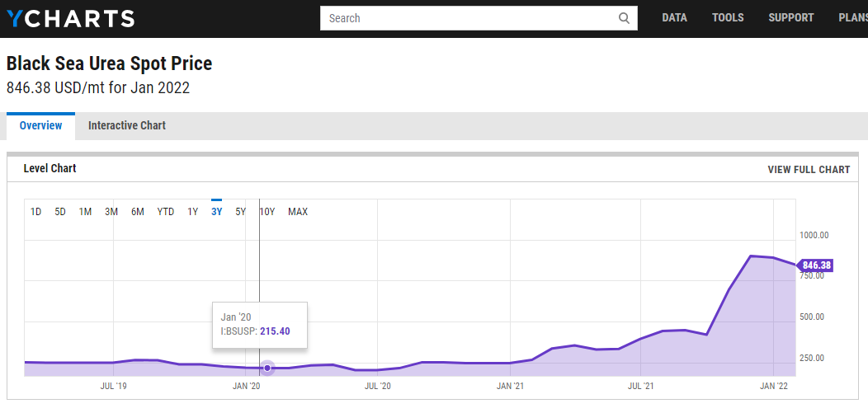This screenshot has height=413, width=868.
Task: Open the SUPPORT menu
Action: point(790,18)
